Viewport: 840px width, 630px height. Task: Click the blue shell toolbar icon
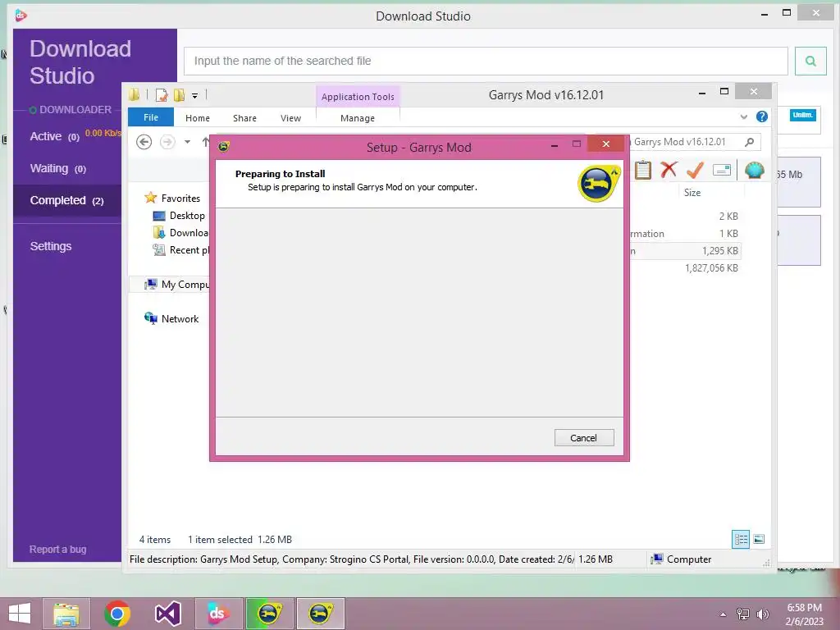(x=755, y=170)
